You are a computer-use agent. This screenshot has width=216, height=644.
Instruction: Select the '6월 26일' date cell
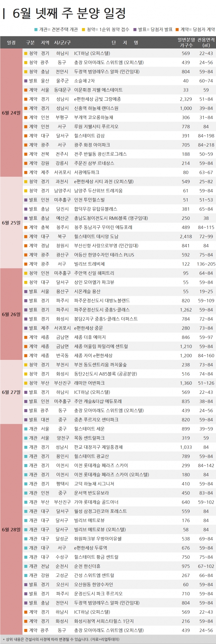[x=11, y=314]
